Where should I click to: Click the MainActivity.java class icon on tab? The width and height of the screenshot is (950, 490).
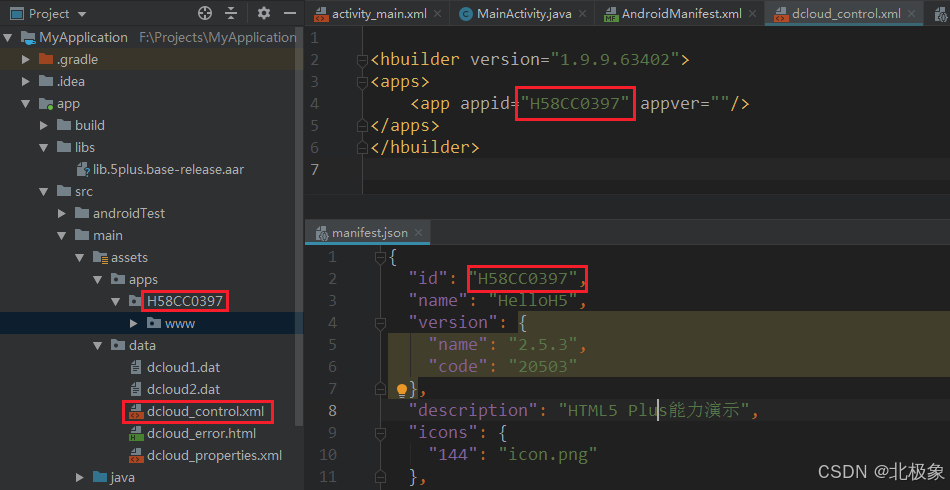pyautogui.click(x=466, y=14)
